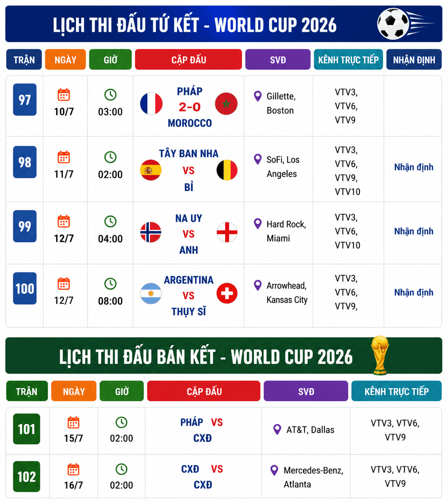
Task: Select the Spain flag in match 98
Action: tap(151, 170)
